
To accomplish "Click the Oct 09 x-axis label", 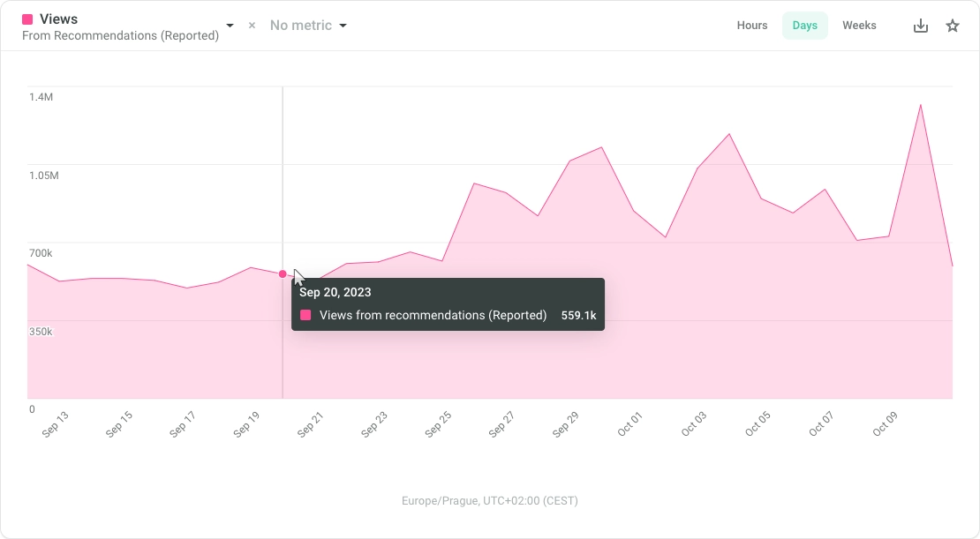I will tap(885, 424).
